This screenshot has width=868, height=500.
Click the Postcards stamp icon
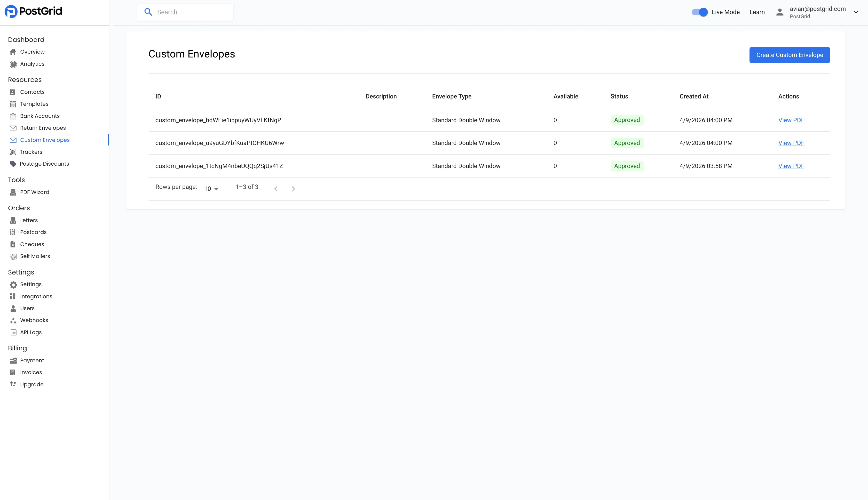pyautogui.click(x=13, y=232)
